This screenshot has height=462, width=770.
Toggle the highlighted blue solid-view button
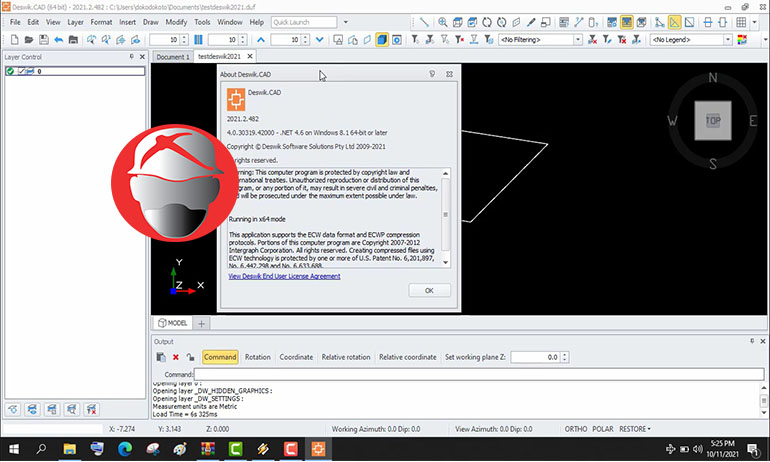pos(382,40)
